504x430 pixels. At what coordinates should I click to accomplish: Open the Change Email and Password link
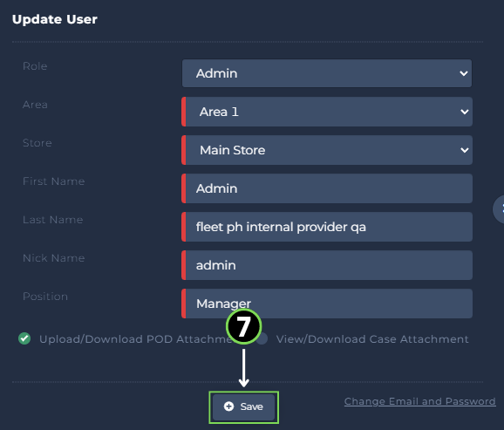click(x=419, y=401)
